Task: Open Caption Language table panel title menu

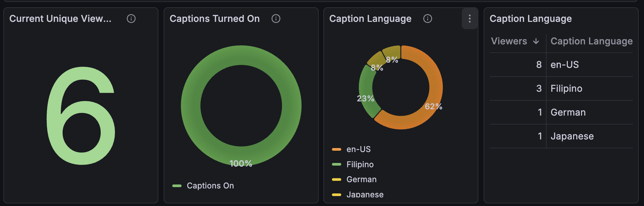Action: tap(530, 19)
